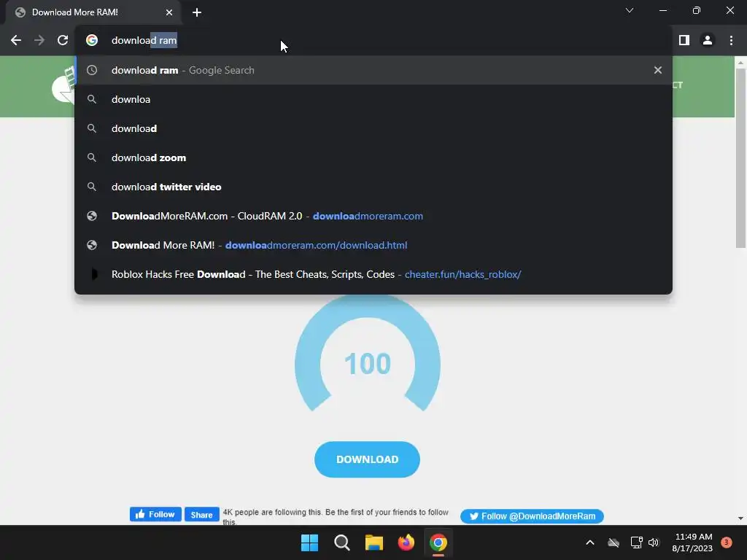Pick the 'downloa' search suggestion

(x=373, y=99)
